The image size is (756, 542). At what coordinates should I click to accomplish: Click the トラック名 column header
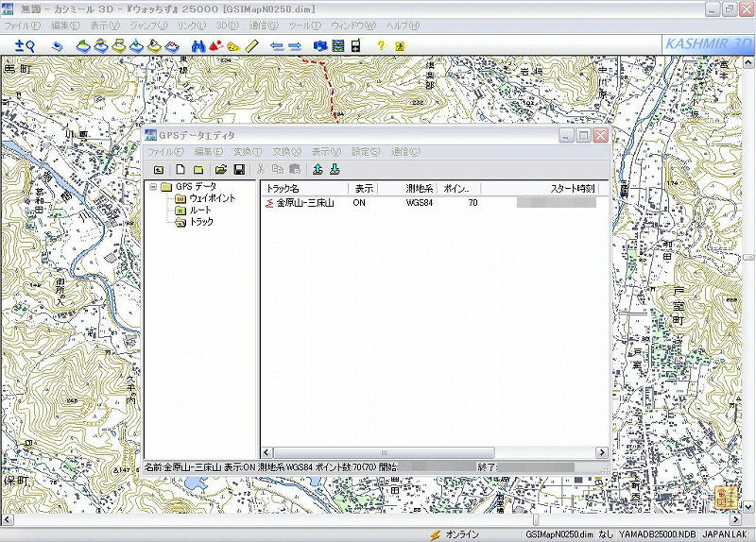(304, 188)
